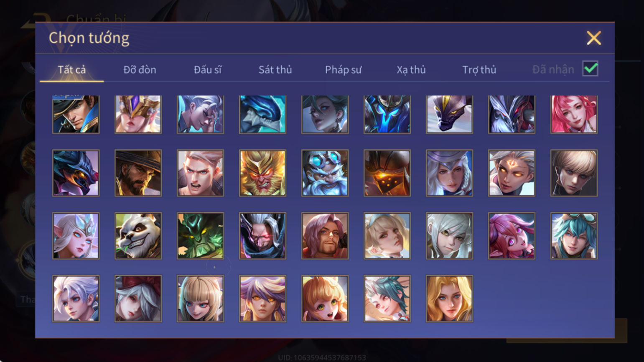The image size is (644, 362).
Task: Pick the pink-haired girl hero portrait
Action: tap(574, 114)
